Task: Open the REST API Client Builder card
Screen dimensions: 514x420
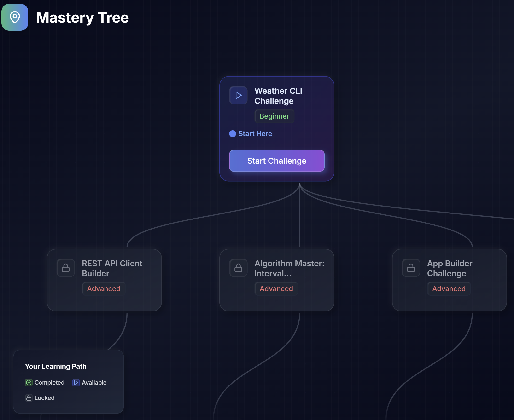Action: pyautogui.click(x=104, y=280)
